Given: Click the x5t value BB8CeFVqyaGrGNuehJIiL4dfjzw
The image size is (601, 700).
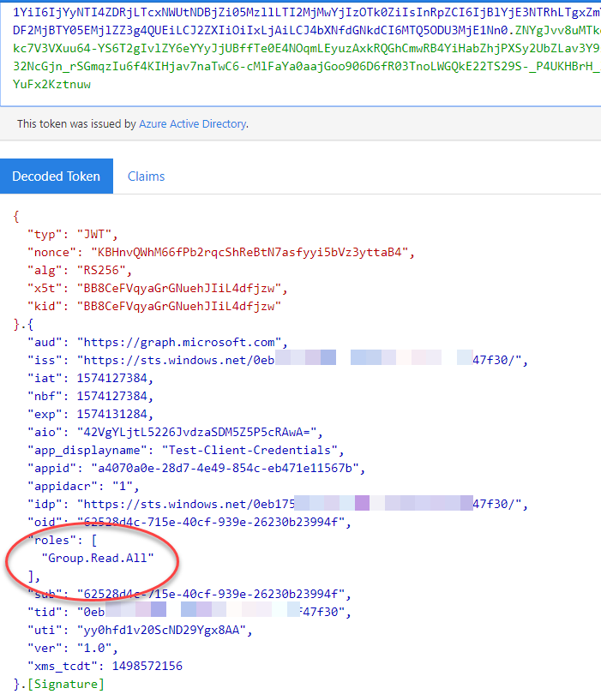Looking at the screenshot, I should [179, 289].
